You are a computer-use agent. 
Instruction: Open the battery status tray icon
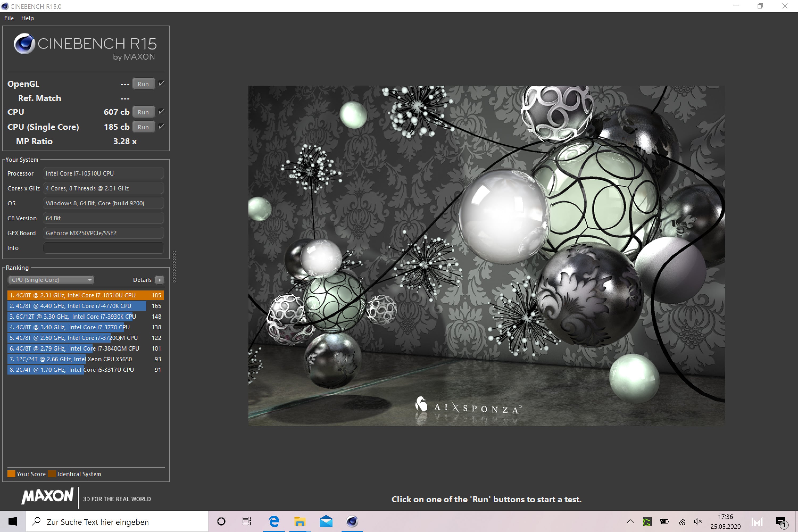pyautogui.click(x=664, y=521)
